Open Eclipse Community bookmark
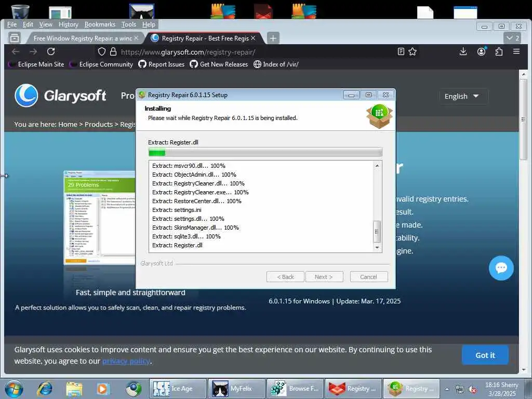Image resolution: width=532 pixels, height=399 pixels. (x=101, y=64)
